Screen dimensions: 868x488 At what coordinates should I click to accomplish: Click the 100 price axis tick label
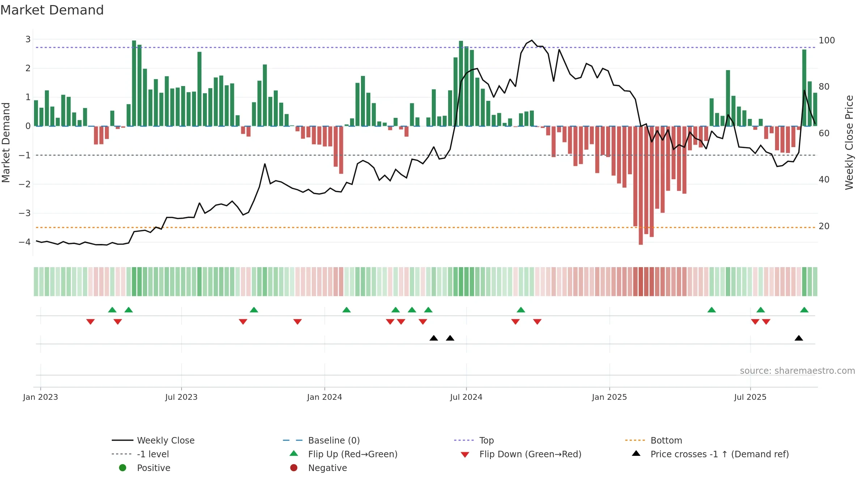click(x=827, y=40)
